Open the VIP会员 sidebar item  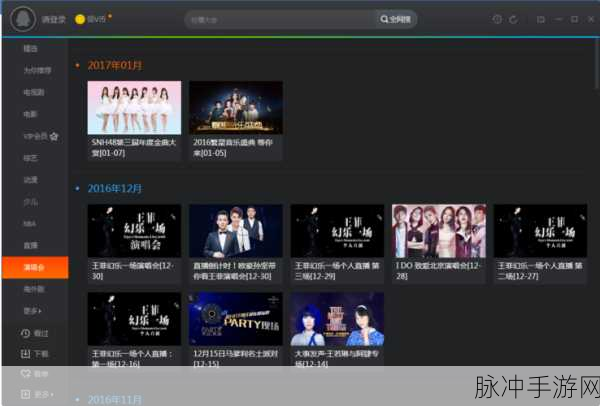point(36,136)
